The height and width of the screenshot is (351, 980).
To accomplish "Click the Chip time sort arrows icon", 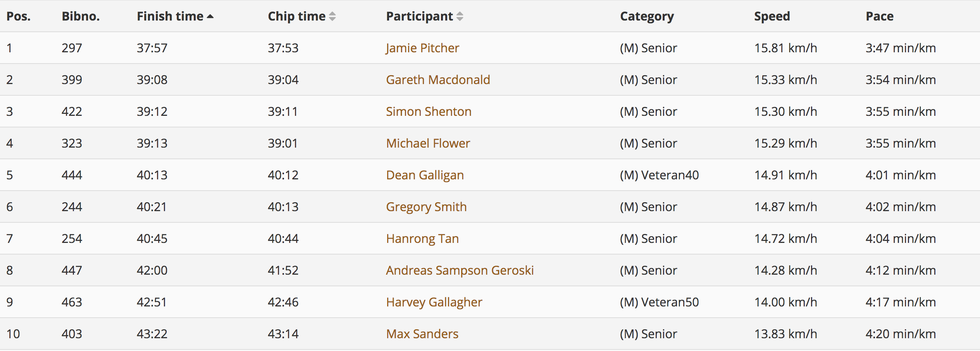I will point(332,16).
